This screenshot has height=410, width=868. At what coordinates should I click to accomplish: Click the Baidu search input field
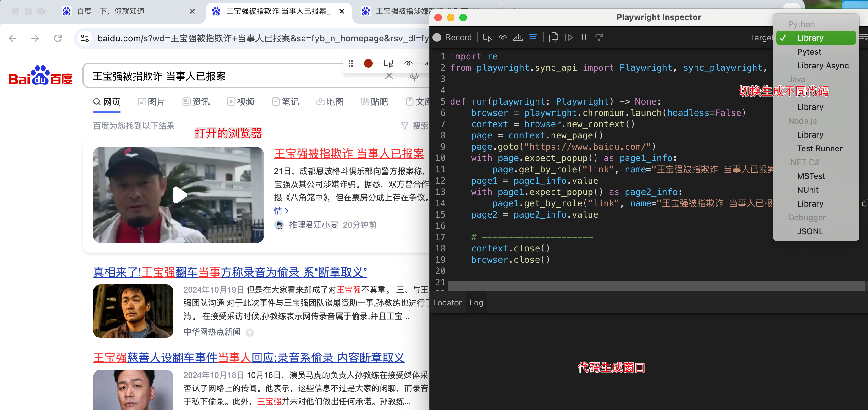(x=236, y=76)
